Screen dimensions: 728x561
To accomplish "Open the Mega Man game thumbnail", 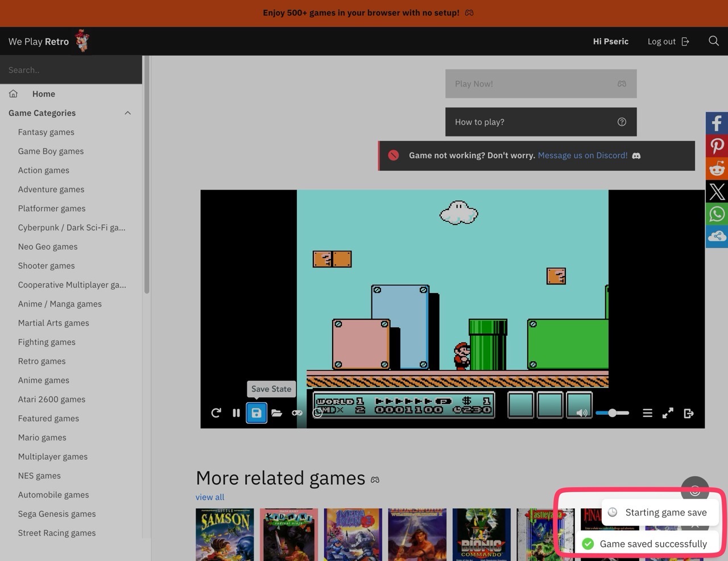I will point(353,535).
